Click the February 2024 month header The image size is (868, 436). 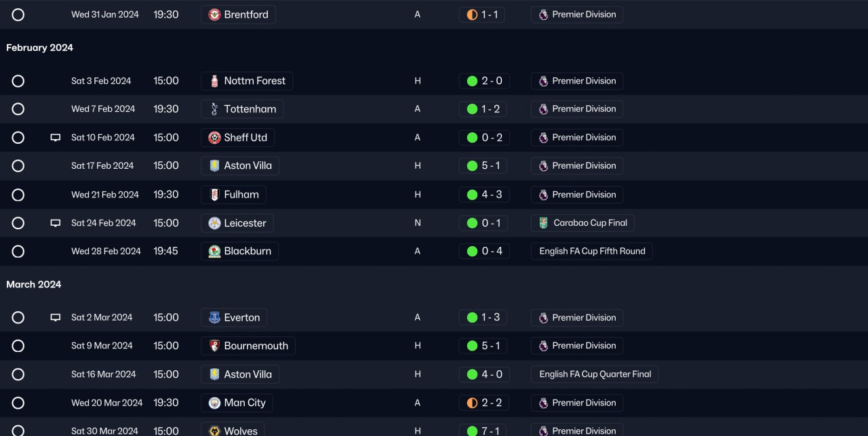39,47
